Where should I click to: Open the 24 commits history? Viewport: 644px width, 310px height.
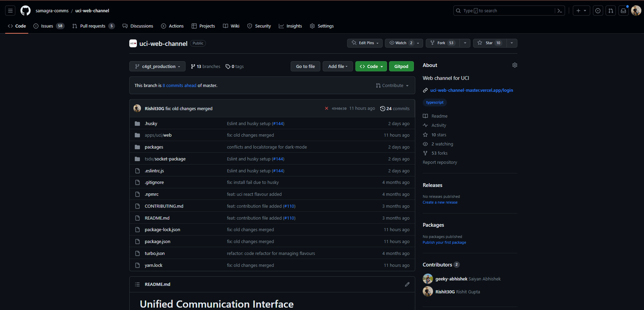[x=395, y=109]
